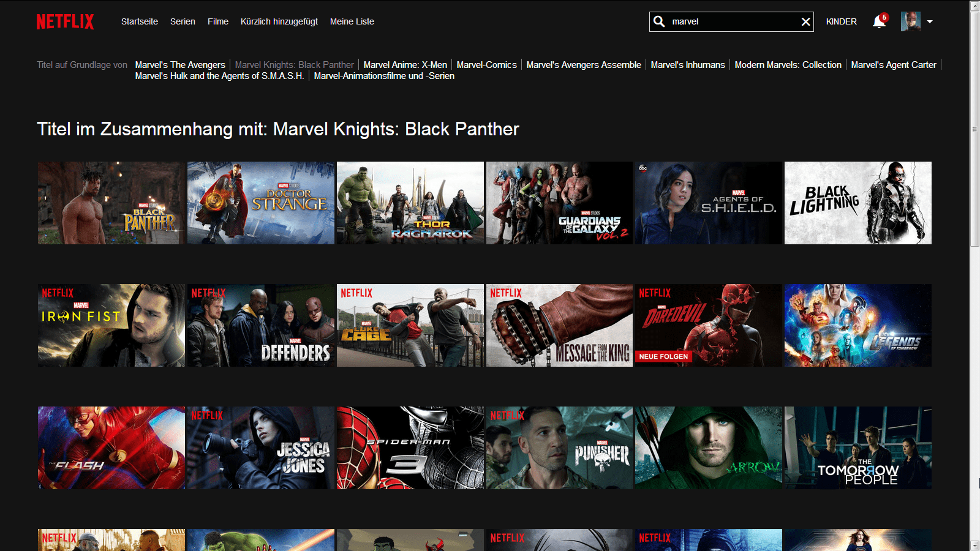
Task: Open the KINDER section
Action: pos(841,21)
